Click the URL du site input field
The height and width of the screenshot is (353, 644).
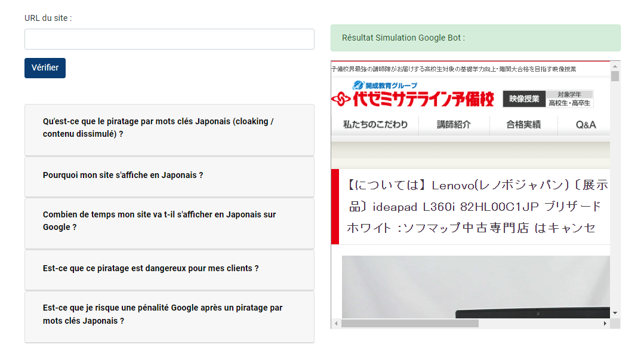(x=170, y=39)
